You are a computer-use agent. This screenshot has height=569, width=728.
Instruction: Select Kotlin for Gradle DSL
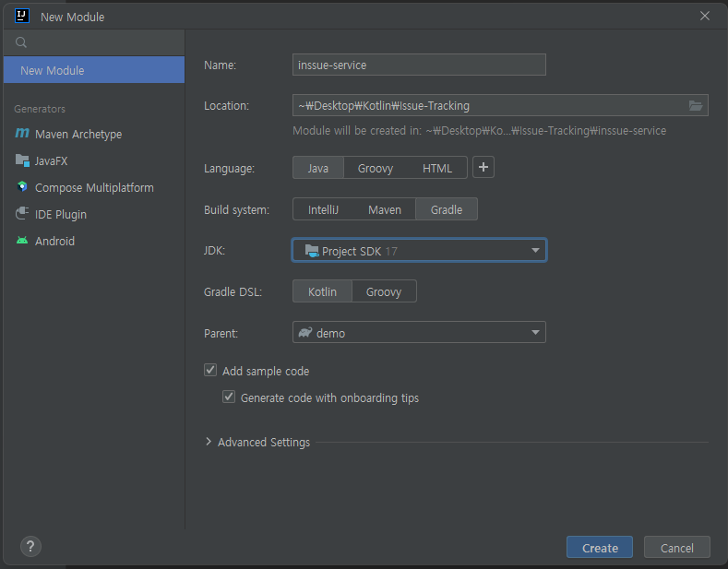(x=322, y=291)
